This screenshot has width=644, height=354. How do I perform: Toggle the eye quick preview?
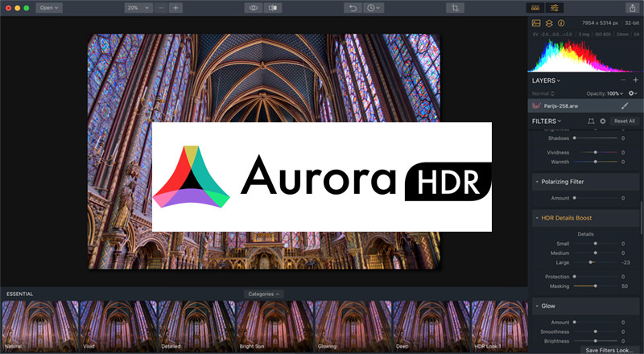click(254, 8)
